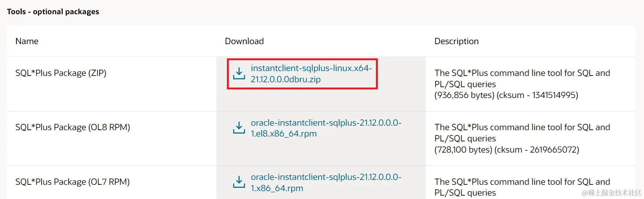The image size is (644, 199).
Task: Click the cksum 2619665072 text
Action: point(537,150)
